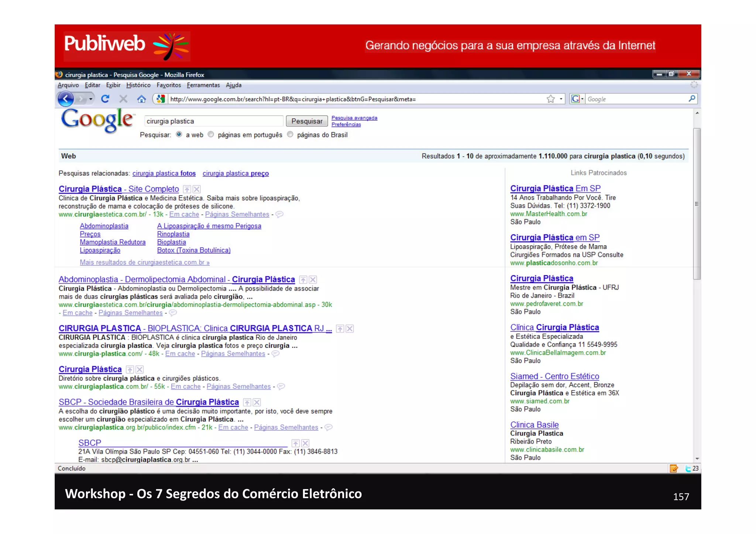
Task: Bookmark the page with the star icon
Action: (x=550, y=99)
